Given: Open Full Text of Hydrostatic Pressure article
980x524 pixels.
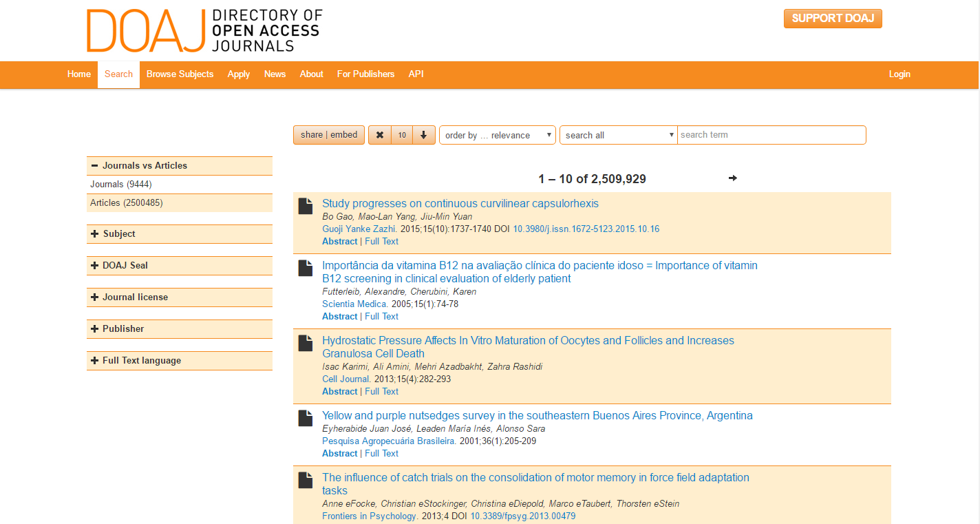Looking at the screenshot, I should [x=382, y=392].
